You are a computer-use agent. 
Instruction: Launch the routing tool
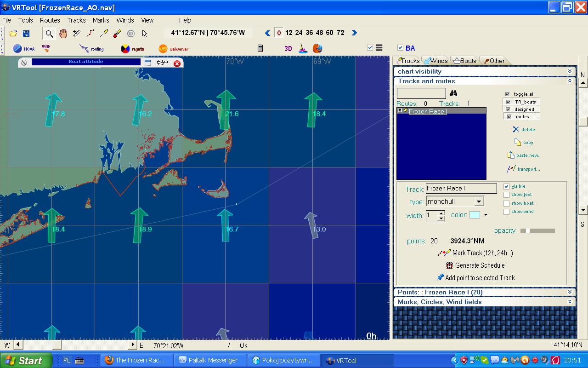(91, 49)
